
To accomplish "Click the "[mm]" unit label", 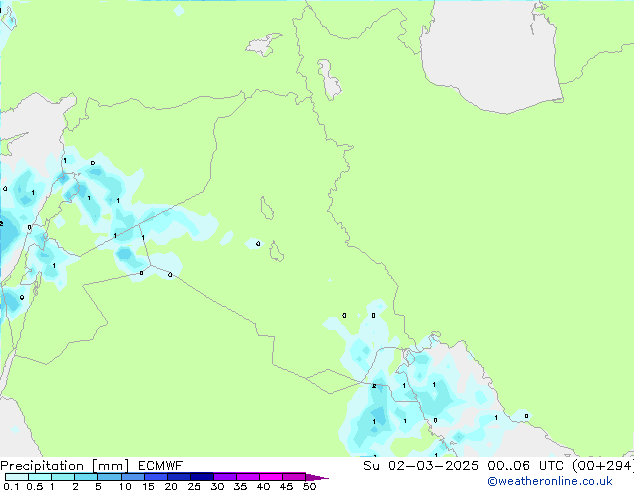I will (110, 466).
